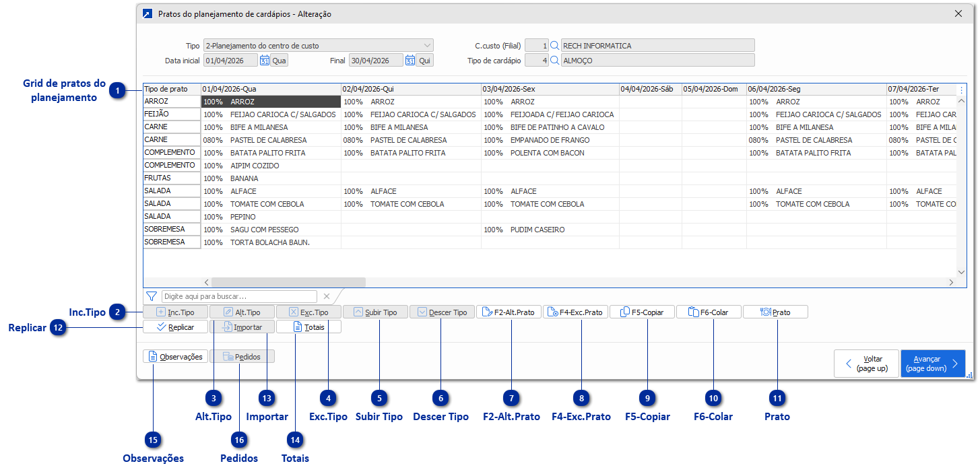Expand the Tipo planning dropdown
980x476 pixels.
coord(427,46)
